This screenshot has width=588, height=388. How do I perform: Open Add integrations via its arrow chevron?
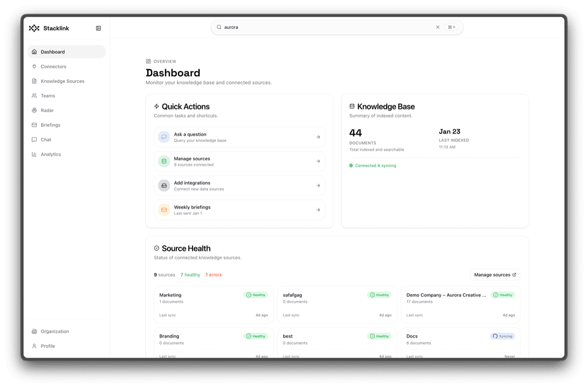coord(319,185)
